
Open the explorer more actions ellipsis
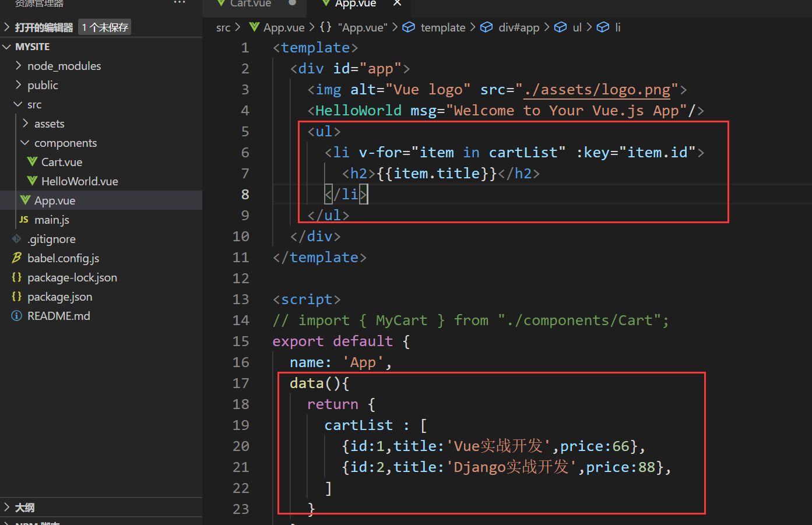(x=180, y=3)
